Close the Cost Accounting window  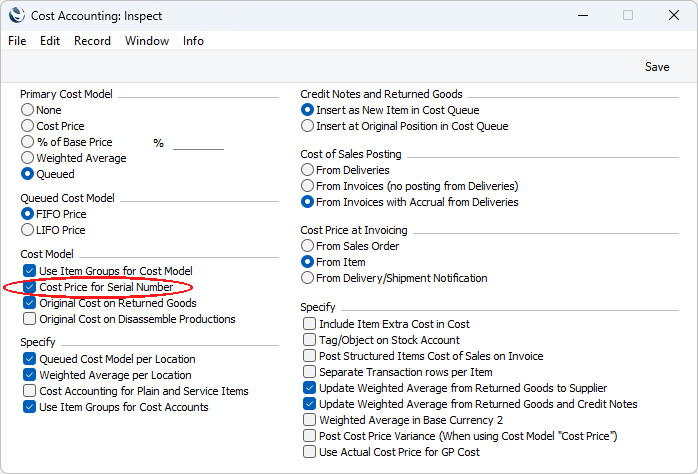[674, 15]
